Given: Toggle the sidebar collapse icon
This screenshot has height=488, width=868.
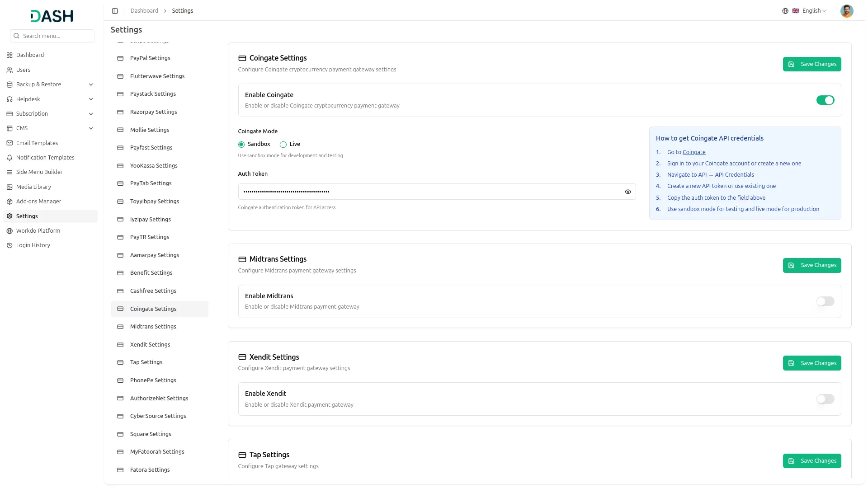Looking at the screenshot, I should [x=115, y=11].
